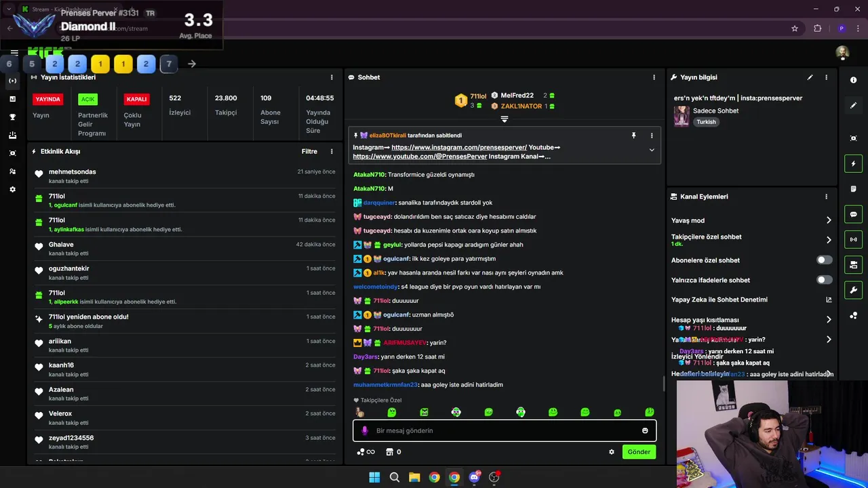
Task: Expand the pinned message with its chevron
Action: 652,150
